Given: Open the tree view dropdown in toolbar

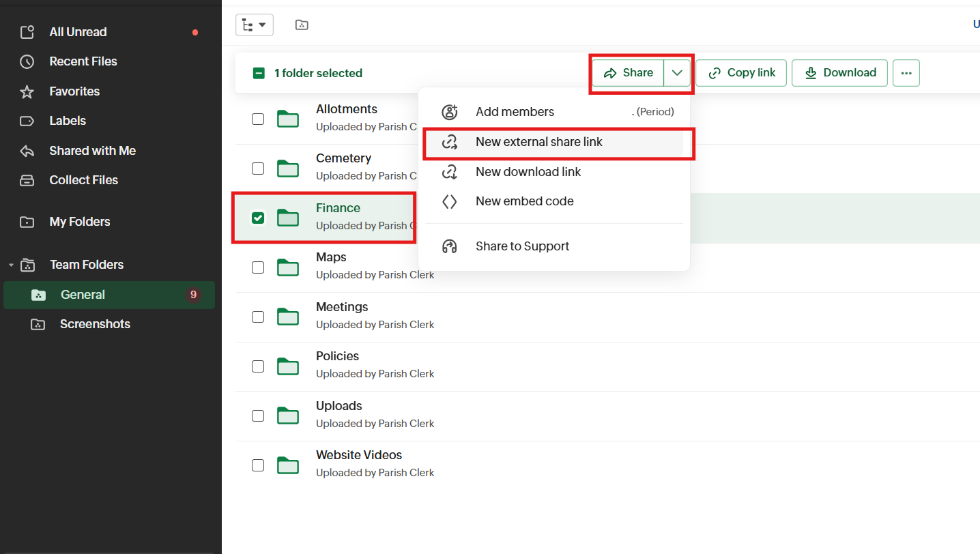Looking at the screenshot, I should (254, 25).
